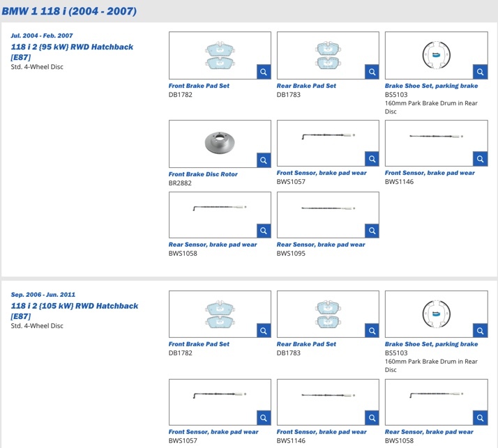The width and height of the screenshot is (498, 448).
Task: Select BWS1058 sensor thumbnail, 95 kW model
Action: coord(220,215)
